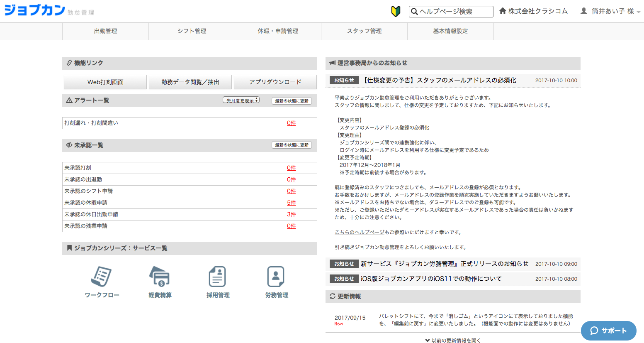Click the 2017-10-10 10:00 timestamp
Image resolution: width=644 pixels, height=343 pixels.
(556, 81)
